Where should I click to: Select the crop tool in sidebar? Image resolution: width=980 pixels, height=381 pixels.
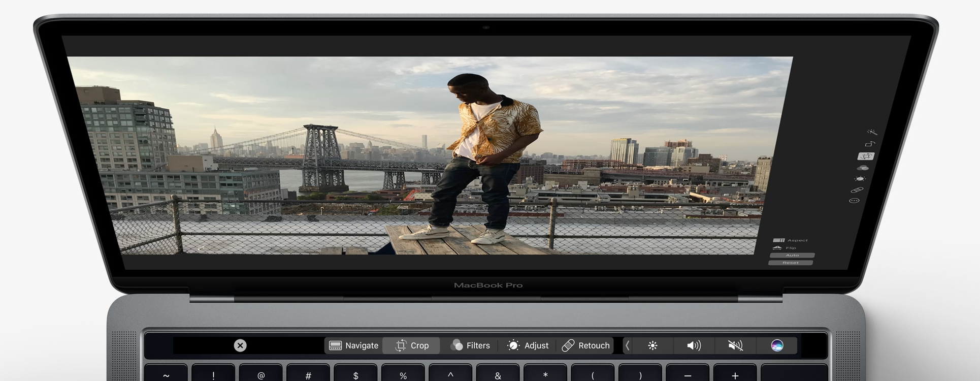click(866, 156)
